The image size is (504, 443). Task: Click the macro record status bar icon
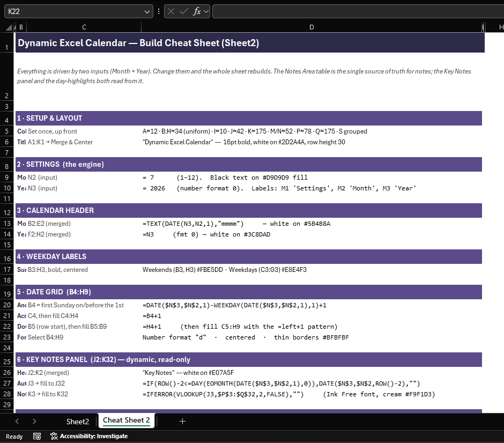pyautogui.click(x=37, y=436)
